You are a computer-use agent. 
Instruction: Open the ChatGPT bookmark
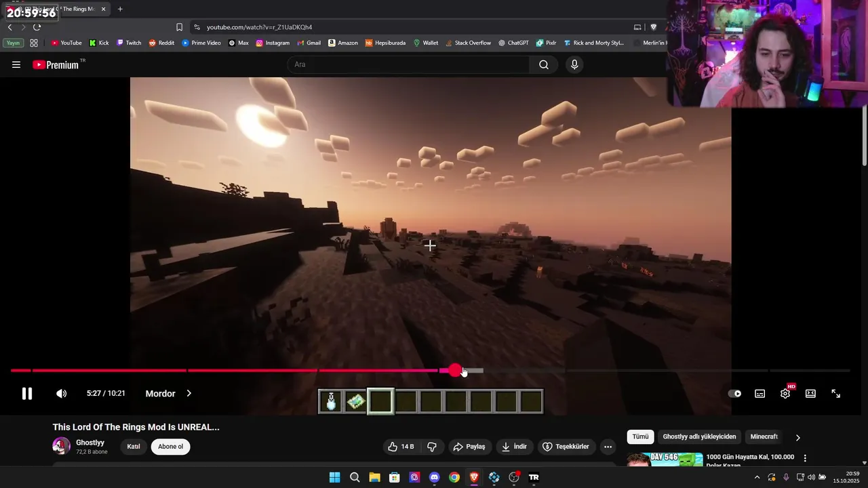(513, 43)
